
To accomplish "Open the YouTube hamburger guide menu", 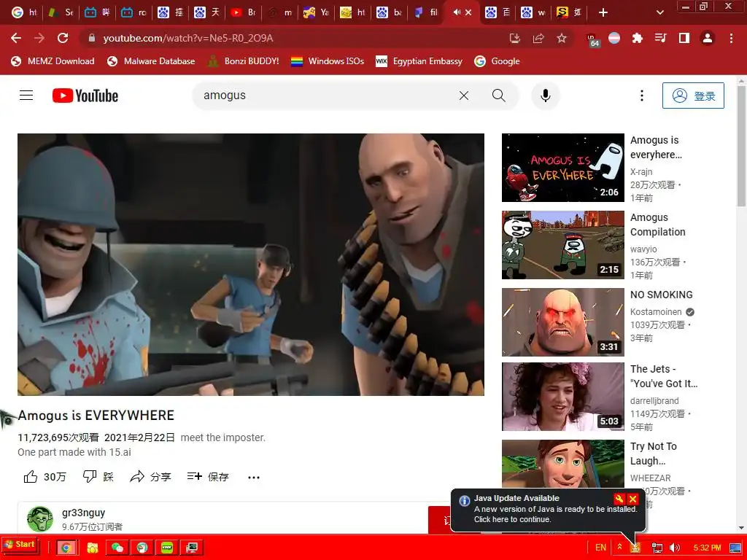I will [x=26, y=96].
